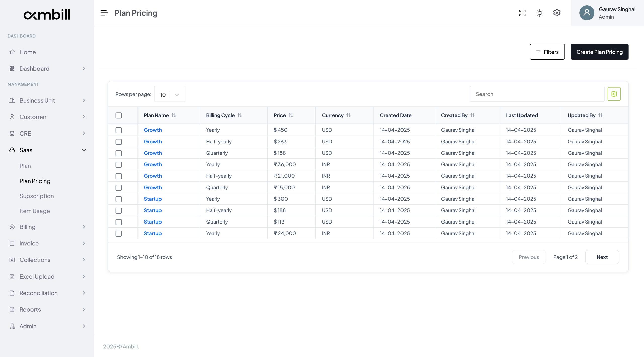This screenshot has width=644, height=357.
Task: Click the Create Plan Pricing button
Action: pyautogui.click(x=599, y=52)
